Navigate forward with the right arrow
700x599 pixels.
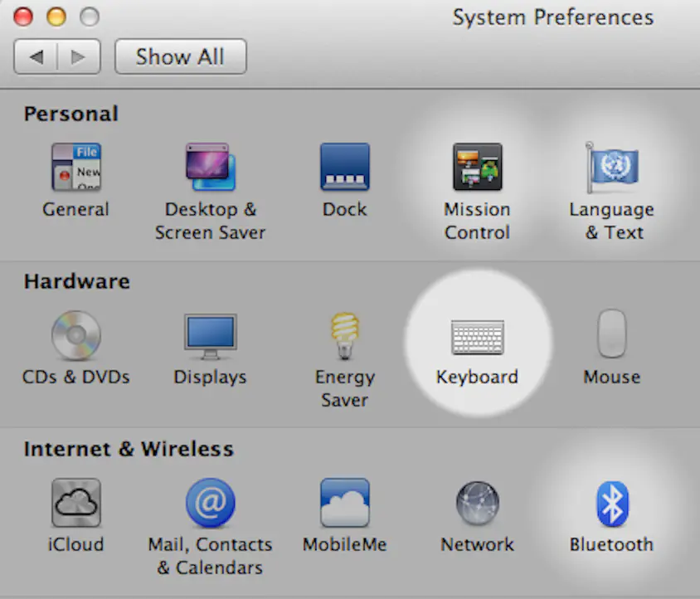[x=76, y=56]
